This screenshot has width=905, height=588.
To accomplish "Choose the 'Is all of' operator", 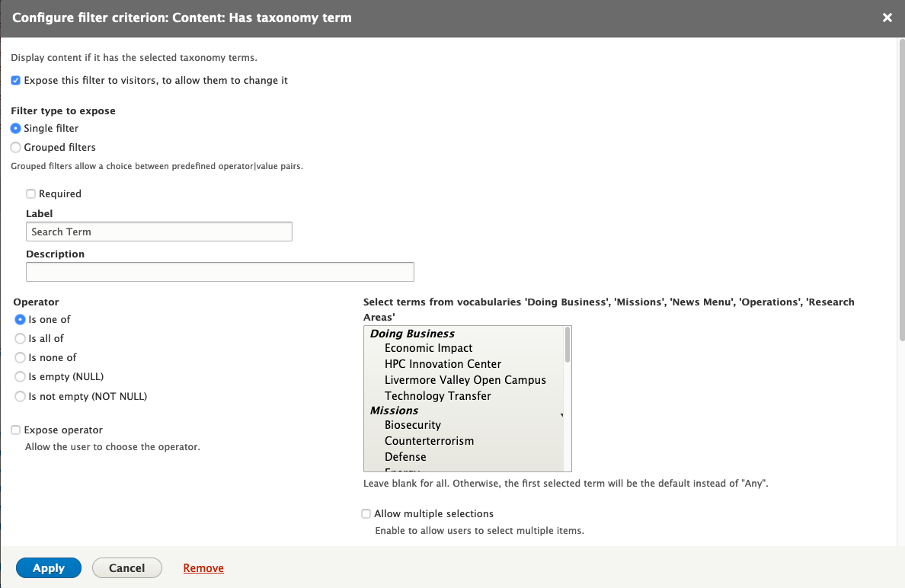I will 19,338.
